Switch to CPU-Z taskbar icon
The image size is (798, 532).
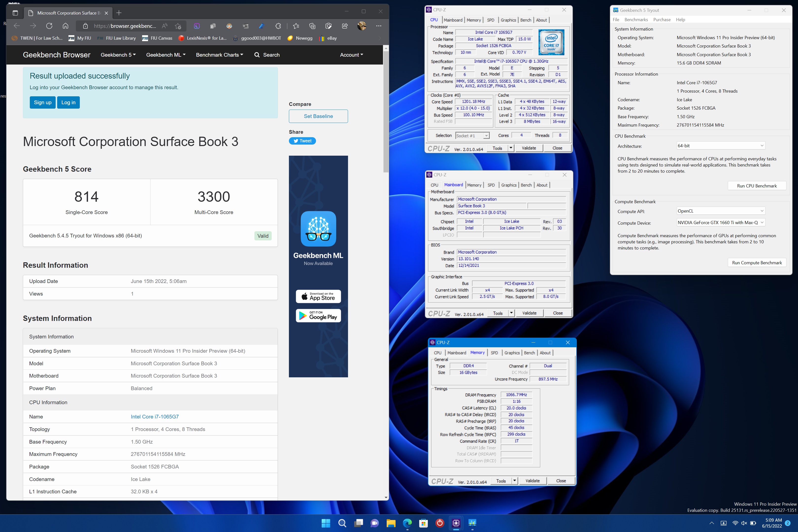[456, 523]
